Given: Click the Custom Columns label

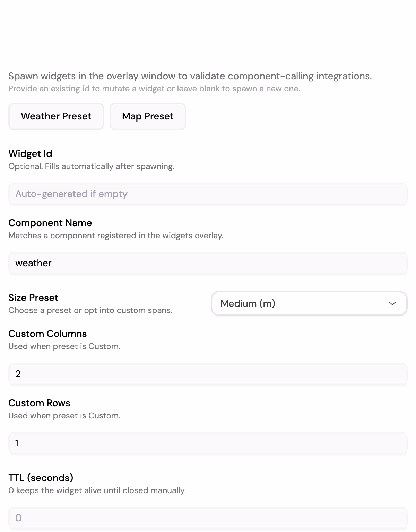Looking at the screenshot, I should 47,334.
